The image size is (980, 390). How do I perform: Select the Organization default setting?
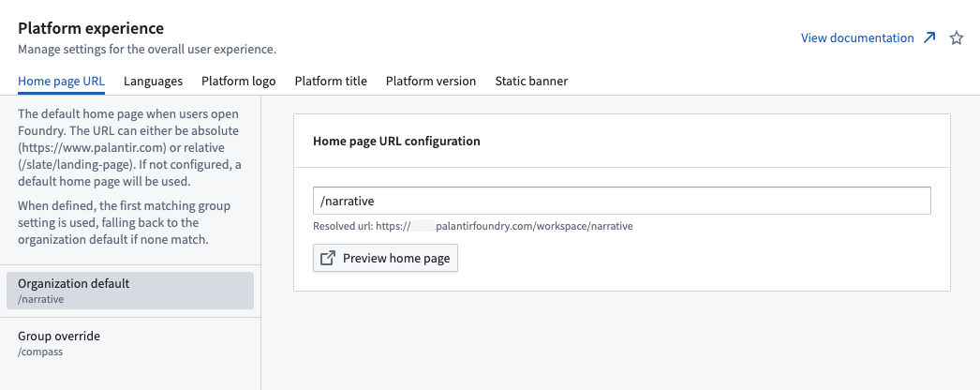tap(130, 291)
